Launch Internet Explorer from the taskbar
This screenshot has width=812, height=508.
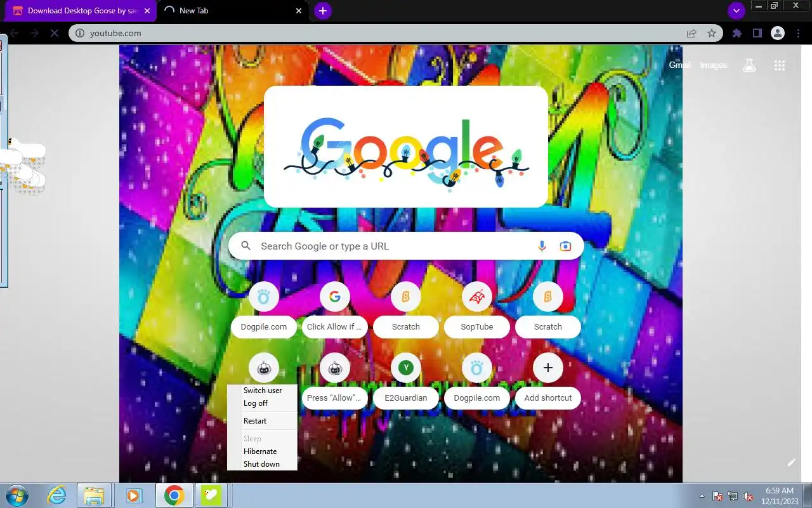(57, 495)
